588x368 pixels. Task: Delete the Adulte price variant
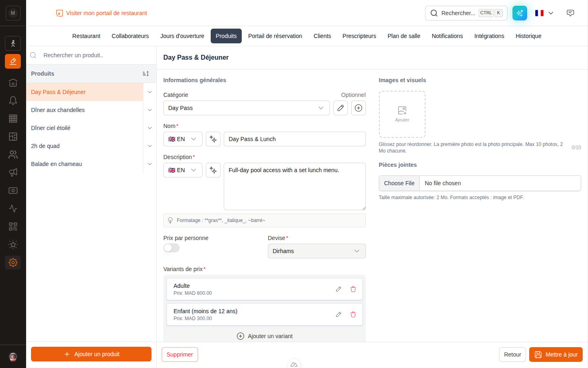tap(353, 289)
